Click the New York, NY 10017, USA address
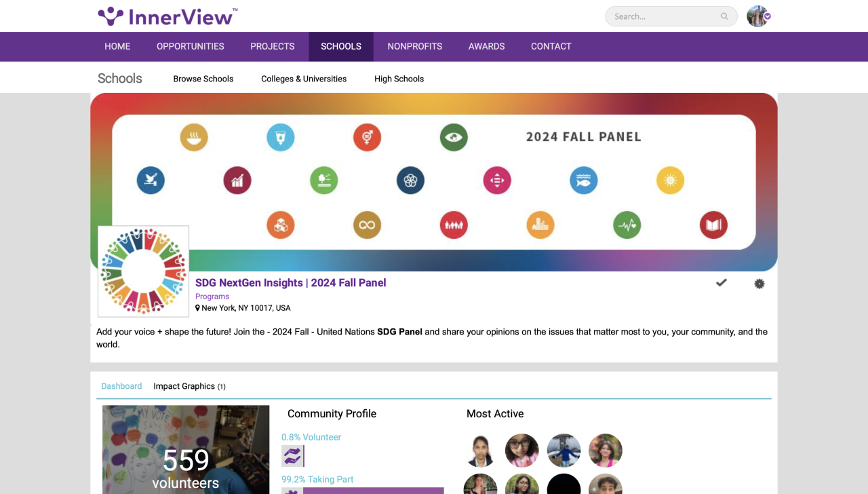The image size is (868, 494). [246, 308]
